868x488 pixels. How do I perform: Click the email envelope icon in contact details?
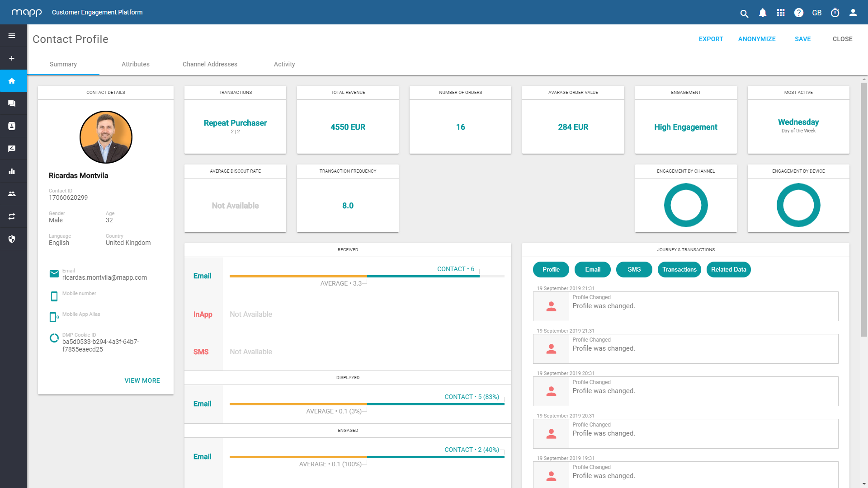54,273
